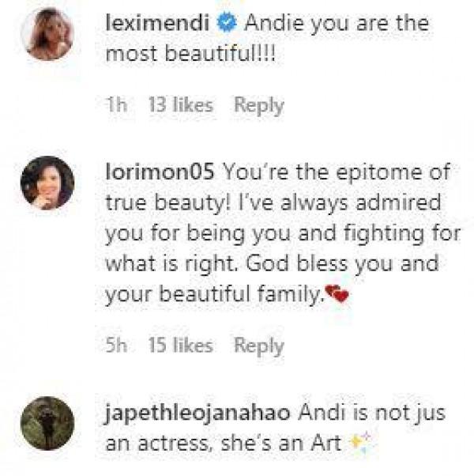Image resolution: width=474 pixels, height=476 pixels.
Task: View the '15 likes' on lorimon05's comment
Action: click(x=181, y=346)
